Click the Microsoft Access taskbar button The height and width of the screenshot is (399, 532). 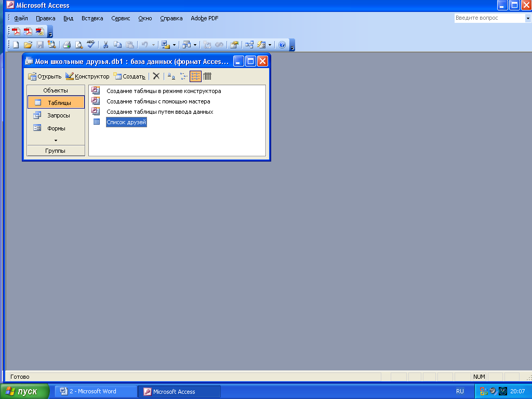(x=179, y=392)
